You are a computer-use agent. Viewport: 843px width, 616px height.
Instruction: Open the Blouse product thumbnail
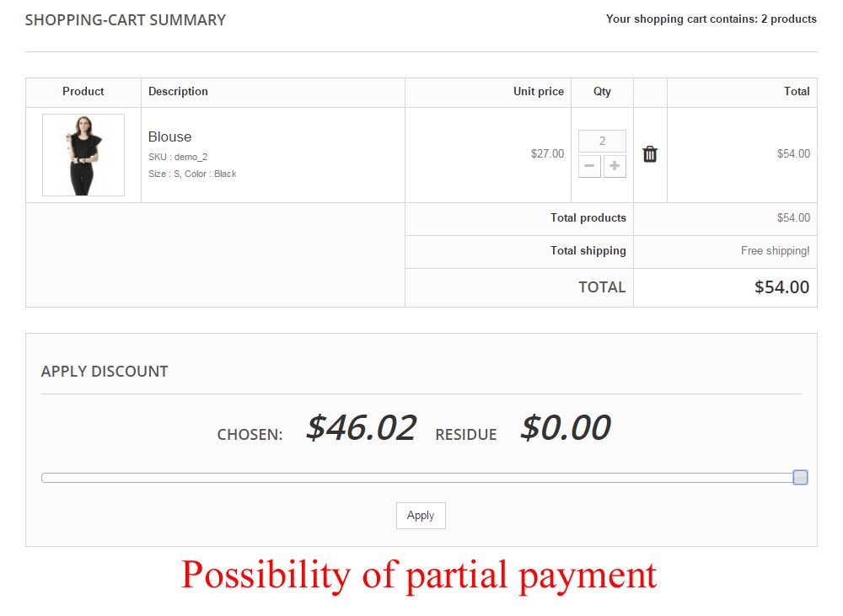pos(83,155)
